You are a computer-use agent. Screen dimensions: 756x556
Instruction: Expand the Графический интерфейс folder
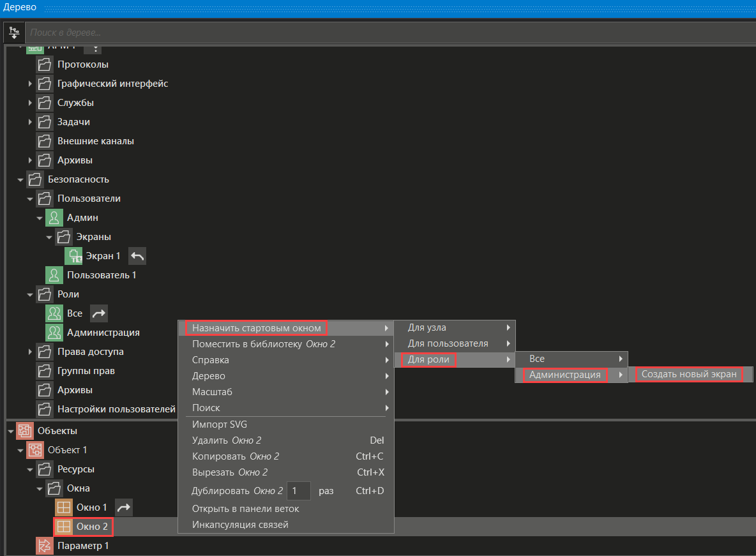(x=30, y=84)
